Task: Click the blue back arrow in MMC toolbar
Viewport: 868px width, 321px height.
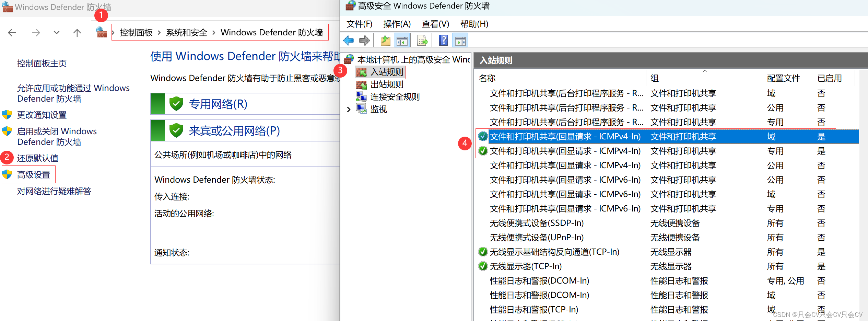Action: pos(349,41)
